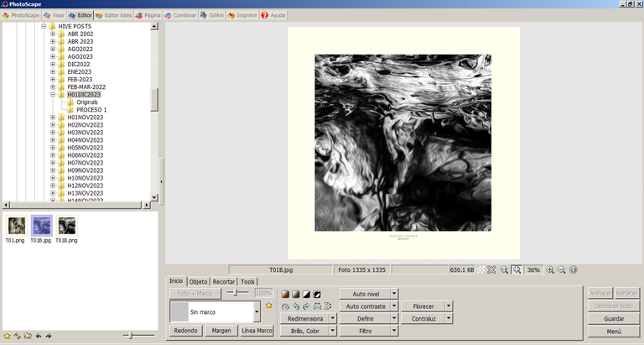Toggle fit-to-window zoom icon
Viewport: 644px width, 345px height.
(x=517, y=269)
